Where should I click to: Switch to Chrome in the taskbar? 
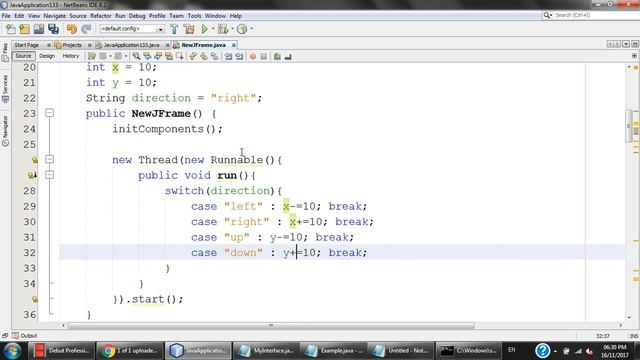(x=130, y=351)
